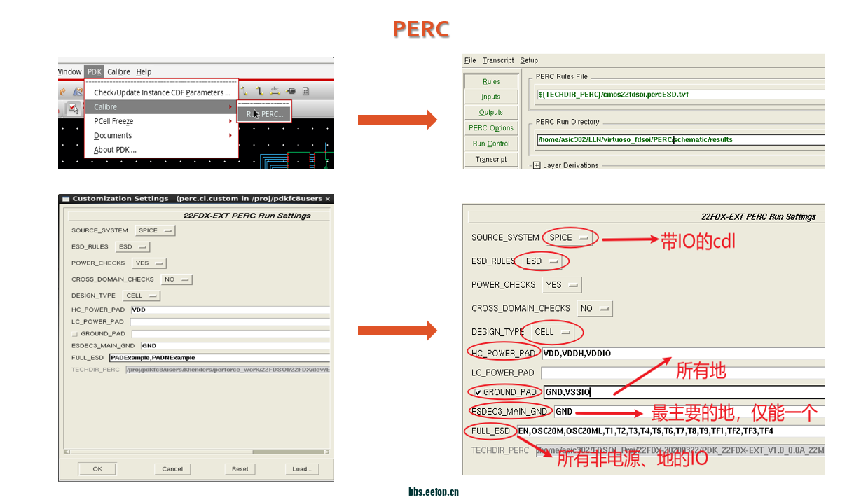Click the pin creation toolbar icon
This screenshot has height=500, width=868.
[291, 90]
